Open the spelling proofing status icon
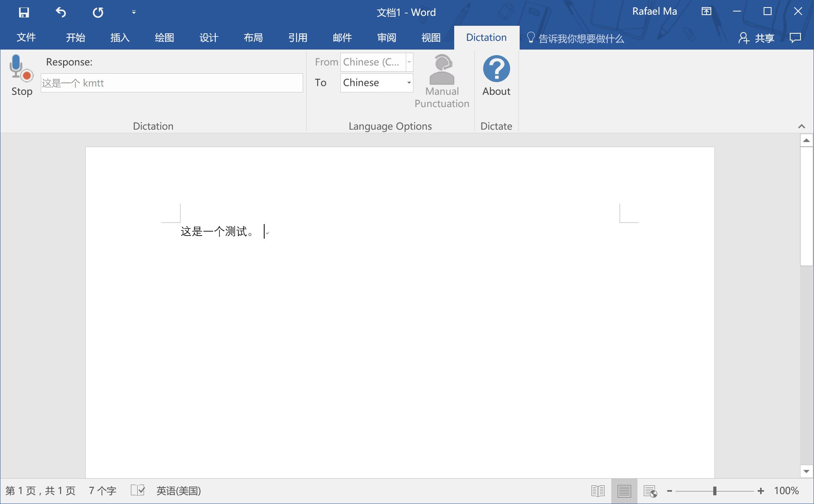Image resolution: width=814 pixels, height=504 pixels. [138, 491]
